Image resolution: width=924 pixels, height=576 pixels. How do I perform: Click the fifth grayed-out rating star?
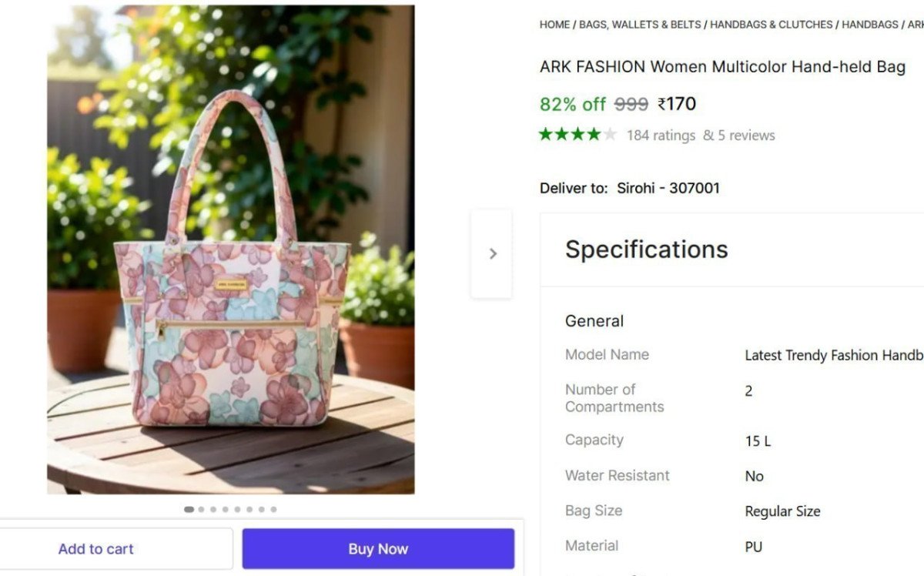tap(608, 133)
